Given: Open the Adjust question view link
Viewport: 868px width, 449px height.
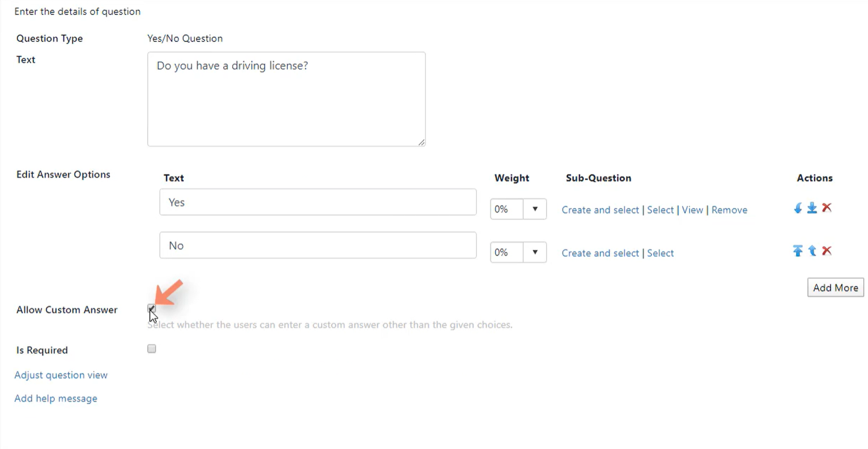Looking at the screenshot, I should (x=61, y=375).
